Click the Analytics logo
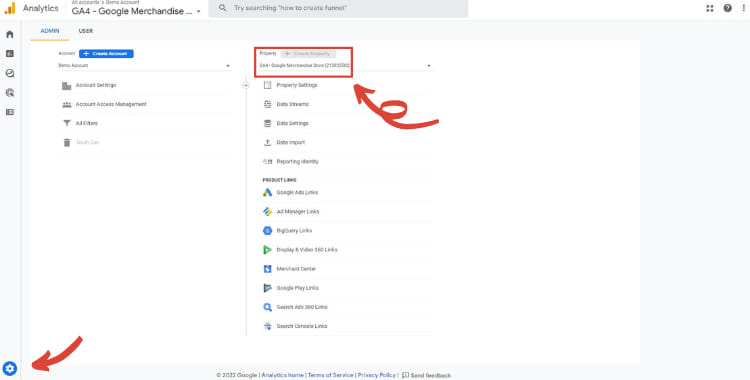Screen dimensions: 750x380 11,8
